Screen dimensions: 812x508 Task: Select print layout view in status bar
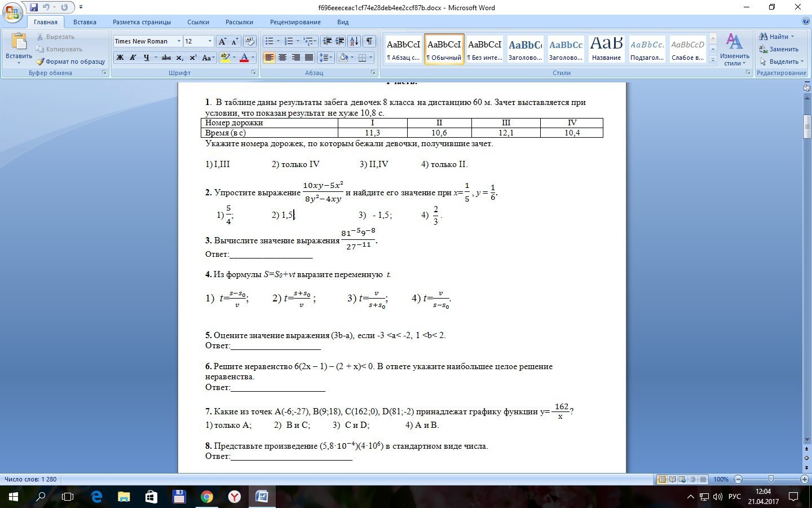pyautogui.click(x=662, y=479)
